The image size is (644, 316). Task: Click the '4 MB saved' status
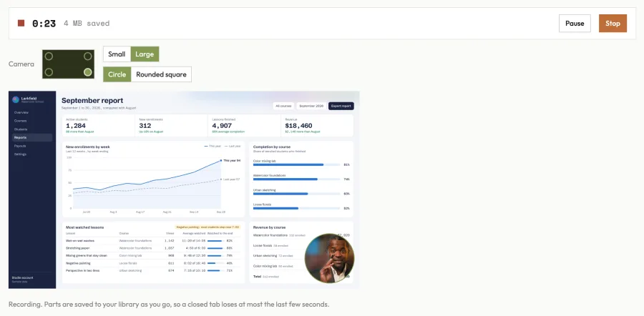click(x=87, y=24)
